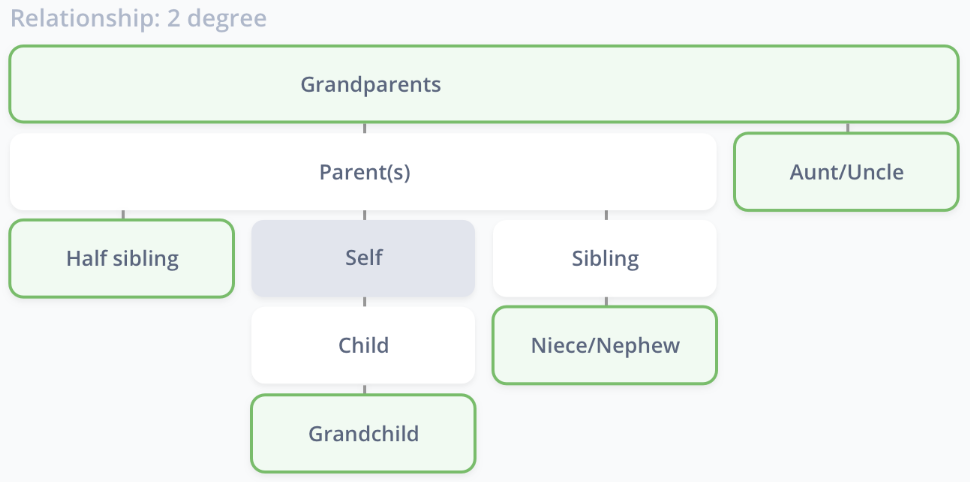Viewport: 970px width, 482px height.
Task: Select the highlighted Grandparents box
Action: pyautogui.click(x=484, y=84)
